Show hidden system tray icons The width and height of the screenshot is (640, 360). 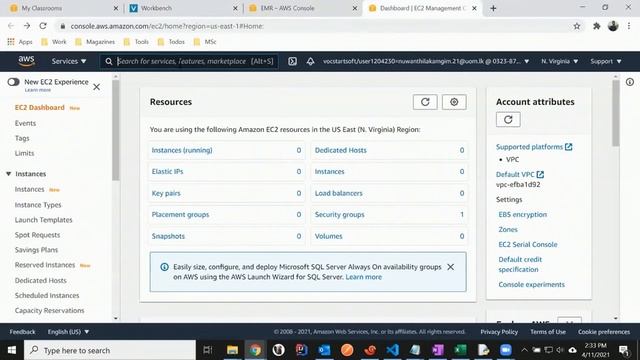click(524, 350)
